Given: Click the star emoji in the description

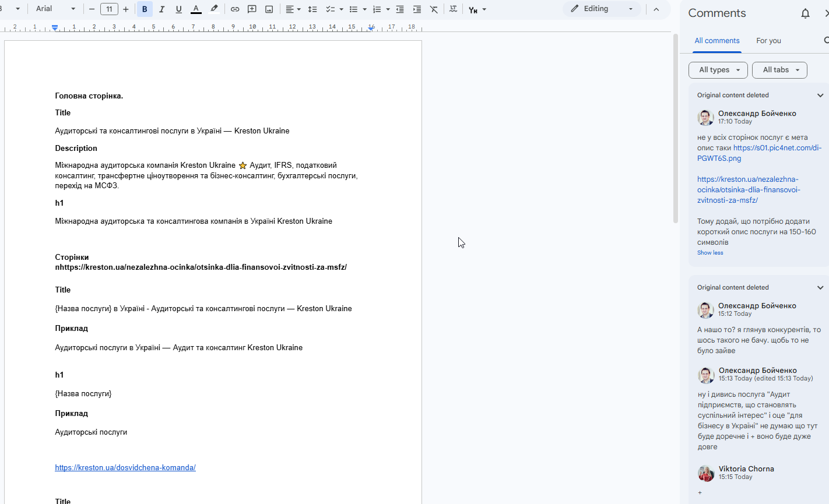Looking at the screenshot, I should (243, 165).
